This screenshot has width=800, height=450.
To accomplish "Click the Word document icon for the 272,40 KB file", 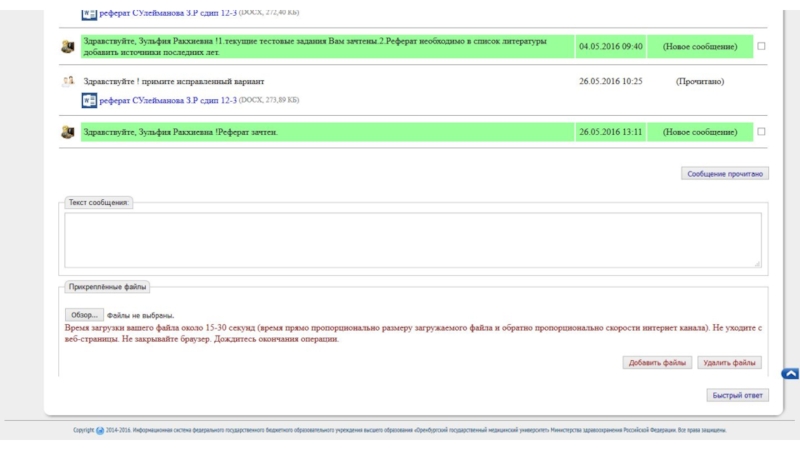I will 89,13.
